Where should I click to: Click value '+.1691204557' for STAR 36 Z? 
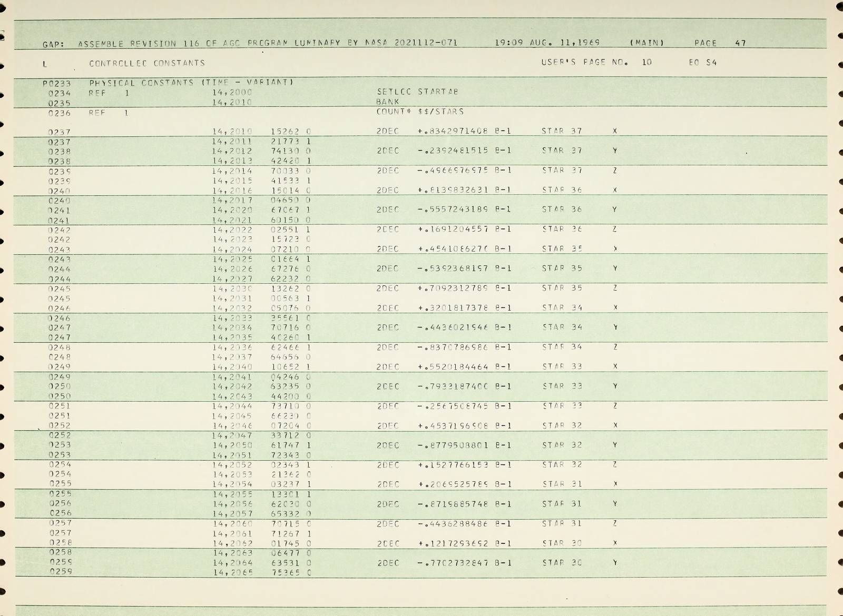453,229
